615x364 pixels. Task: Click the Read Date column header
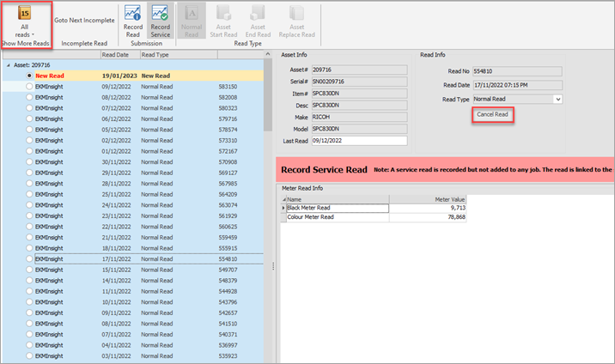(119, 54)
